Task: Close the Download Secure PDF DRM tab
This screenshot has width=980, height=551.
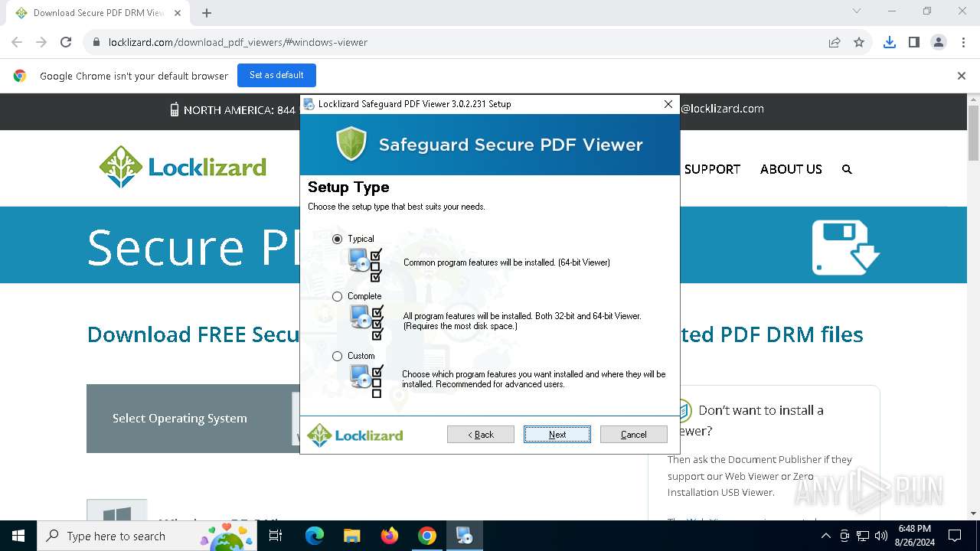Action: [x=178, y=13]
